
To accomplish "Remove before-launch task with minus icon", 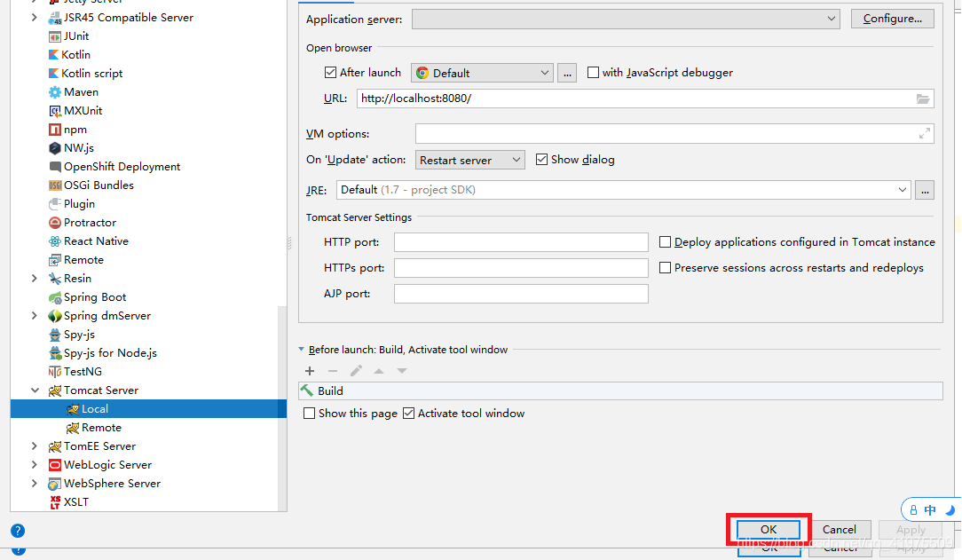I will point(333,370).
